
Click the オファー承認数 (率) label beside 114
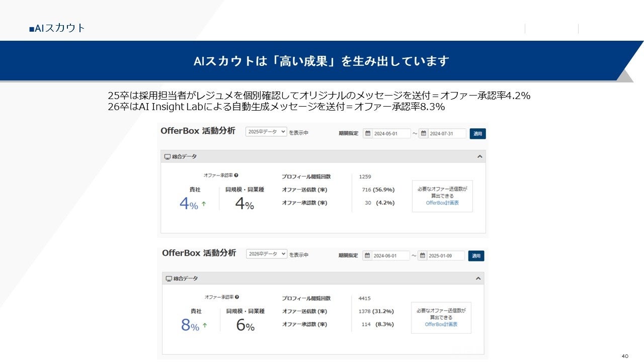tap(305, 325)
